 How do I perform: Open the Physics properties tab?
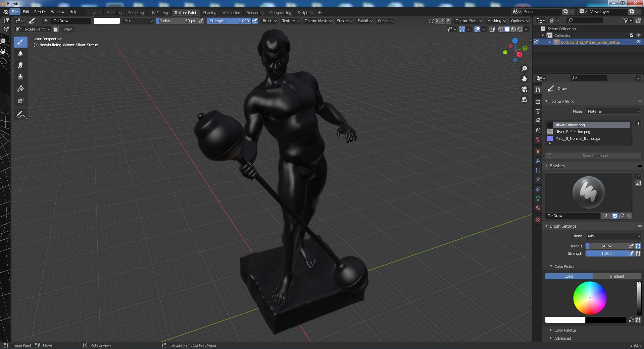tap(538, 180)
